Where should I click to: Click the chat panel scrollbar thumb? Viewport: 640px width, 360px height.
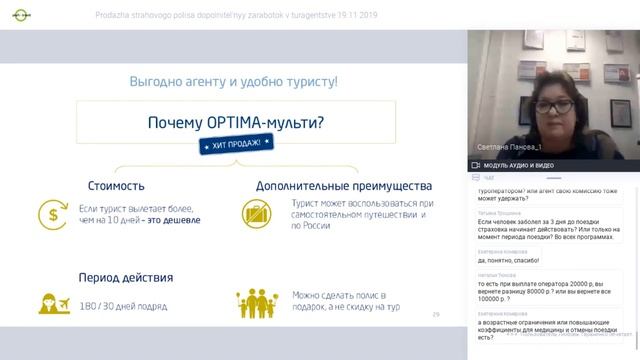pos(636,340)
